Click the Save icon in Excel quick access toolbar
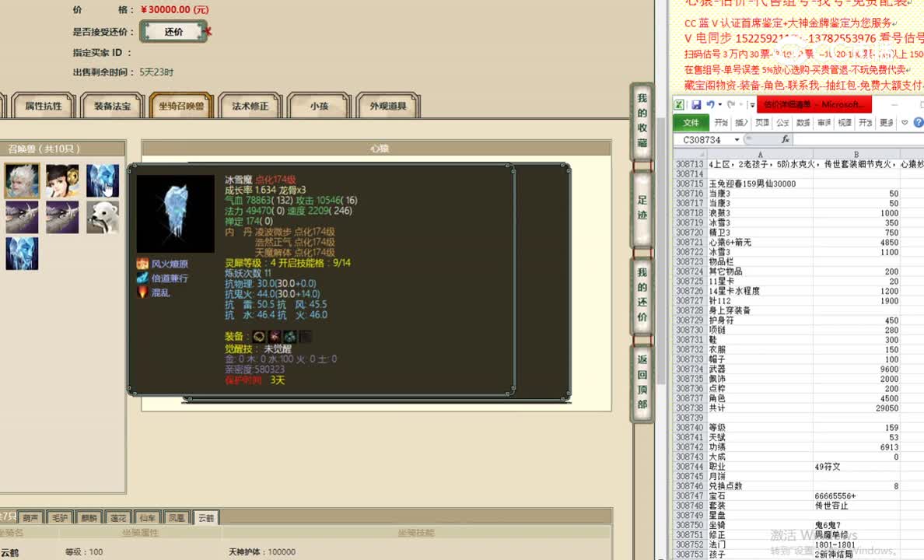Viewport: 924px width, 560px height. [695, 105]
